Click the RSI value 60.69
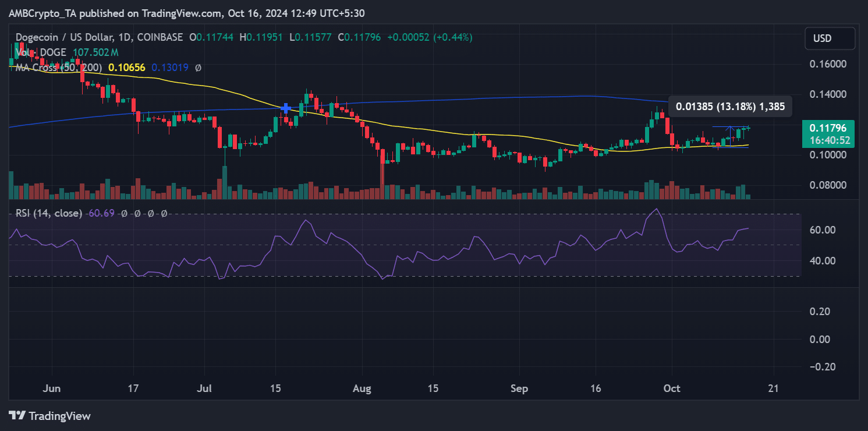The height and width of the screenshot is (431, 868). [101, 214]
